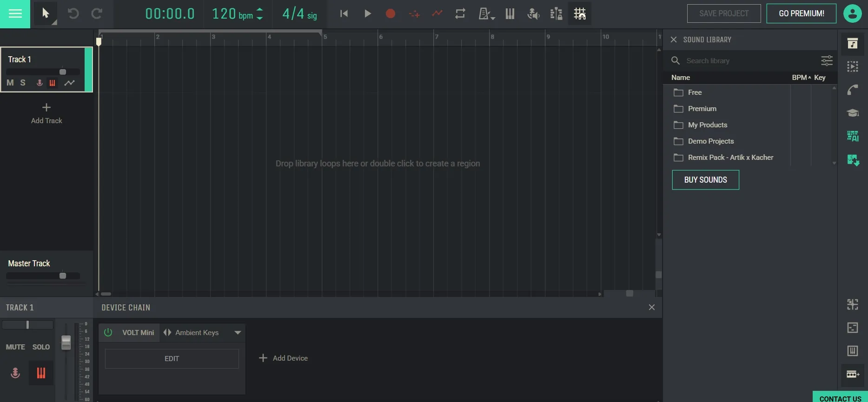Open the MIDI editor sidebar icon
The image size is (868, 402).
[853, 328]
